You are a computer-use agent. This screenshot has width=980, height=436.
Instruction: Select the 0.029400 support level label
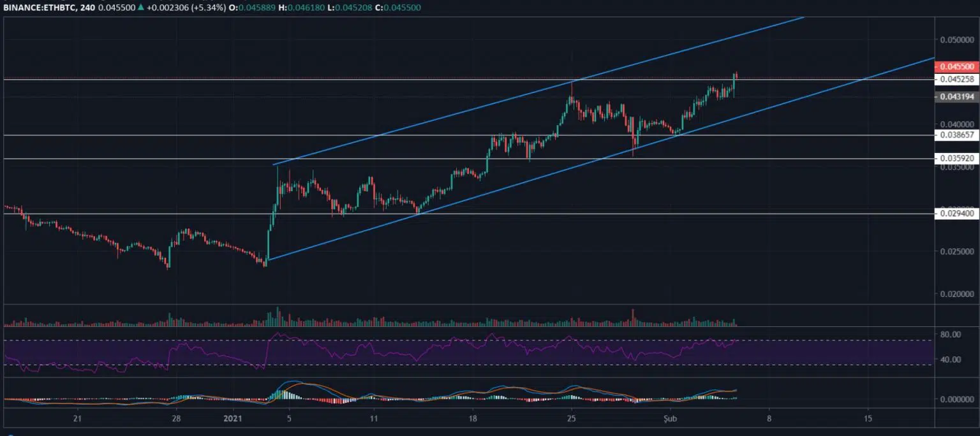pos(956,214)
